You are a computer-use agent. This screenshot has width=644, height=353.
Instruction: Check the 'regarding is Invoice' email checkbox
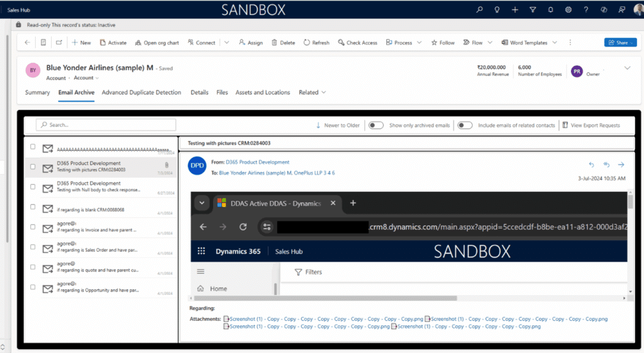[33, 227]
